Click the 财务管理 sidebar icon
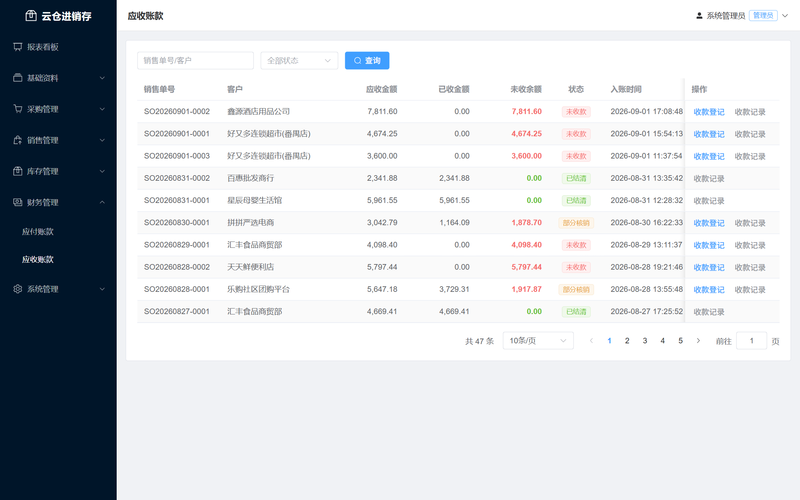The image size is (800, 500). tap(18, 203)
